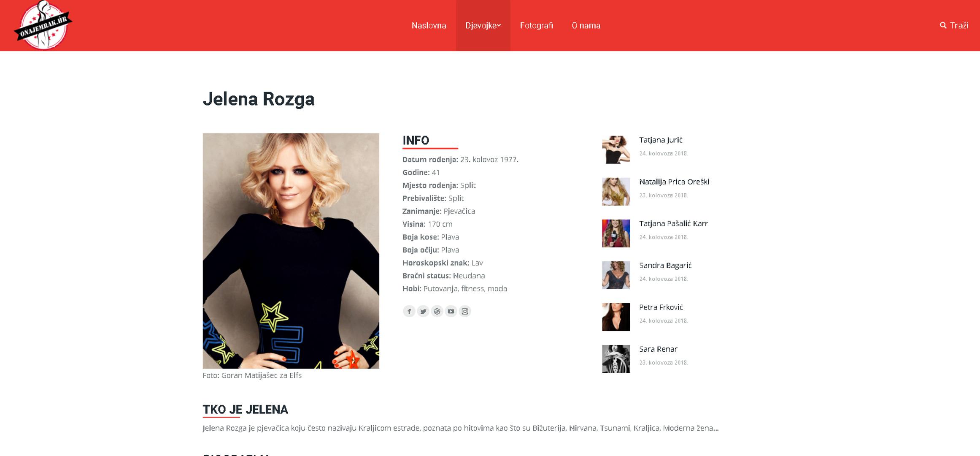The height and width of the screenshot is (456, 980).
Task: Visit the Instagram icon link
Action: tap(465, 311)
